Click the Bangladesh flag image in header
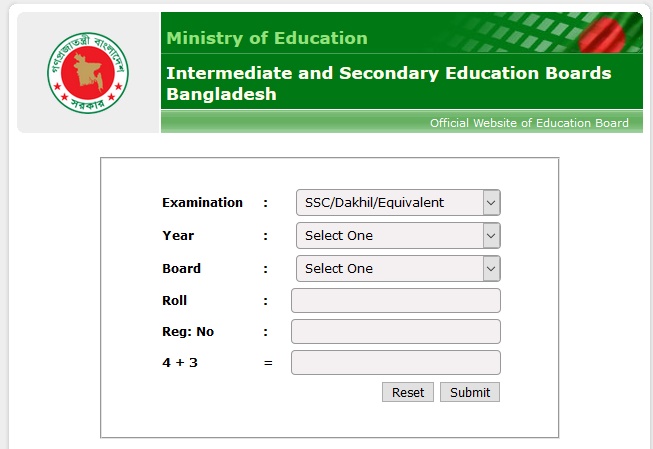Screen dimensions: 653x449 [612, 38]
